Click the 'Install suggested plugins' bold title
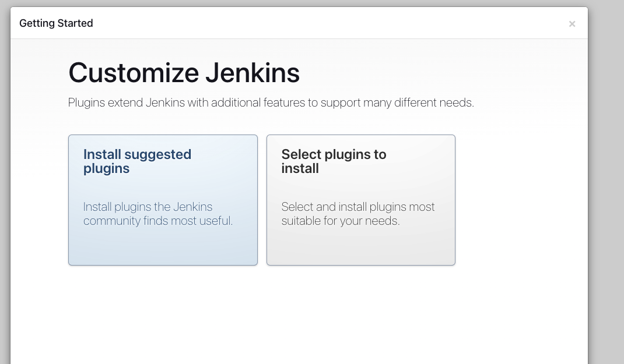Image resolution: width=624 pixels, height=364 pixels. point(137,161)
